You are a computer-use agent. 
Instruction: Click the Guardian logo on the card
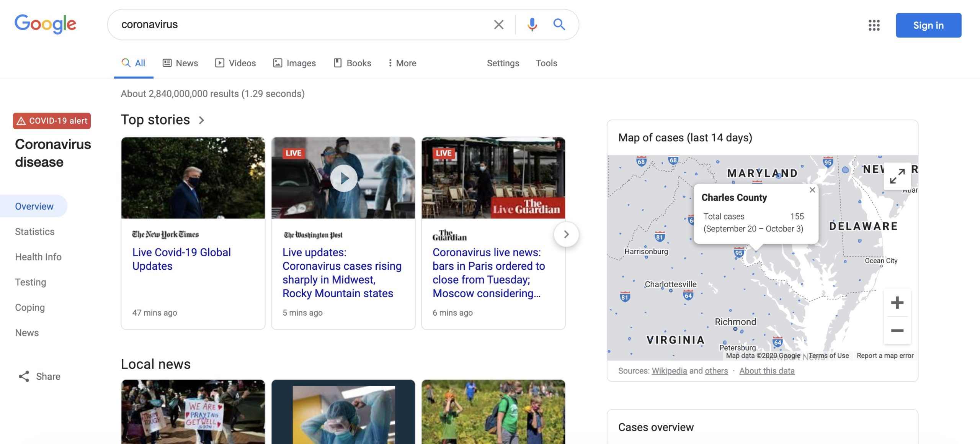[449, 235]
